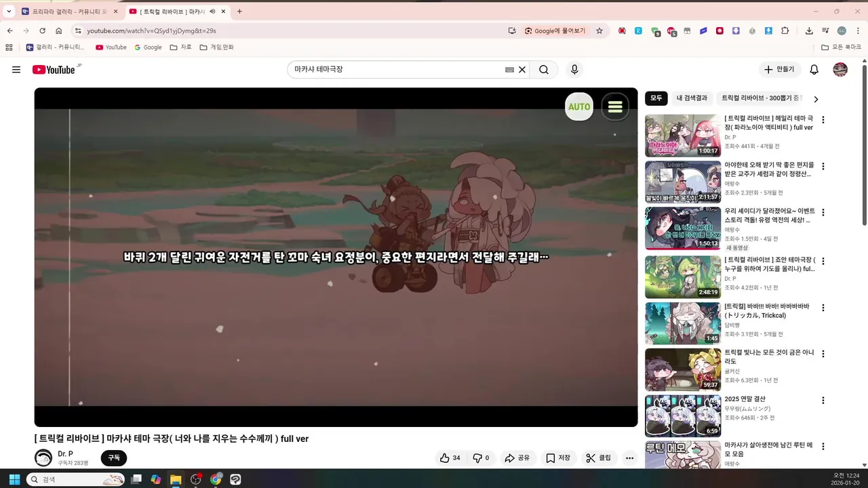Open OBS Studio from taskbar

tap(196, 479)
